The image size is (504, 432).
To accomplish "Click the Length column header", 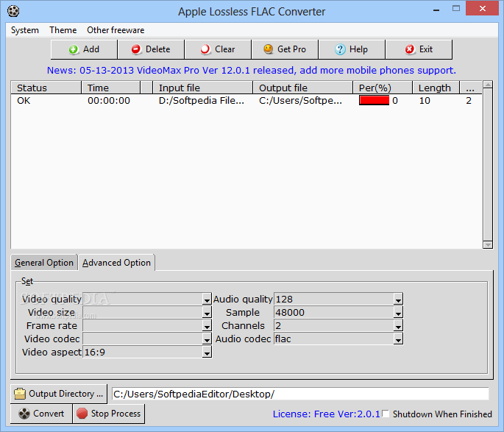I will click(x=436, y=88).
